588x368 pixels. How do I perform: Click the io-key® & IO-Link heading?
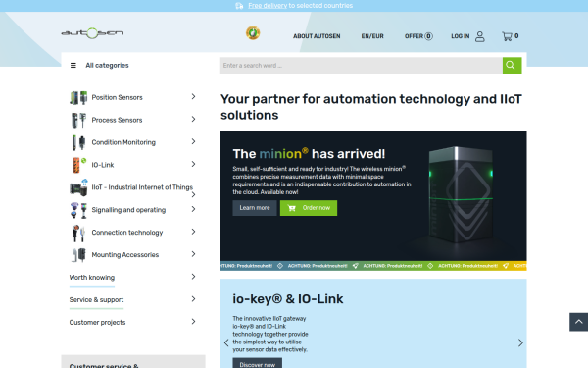click(287, 299)
